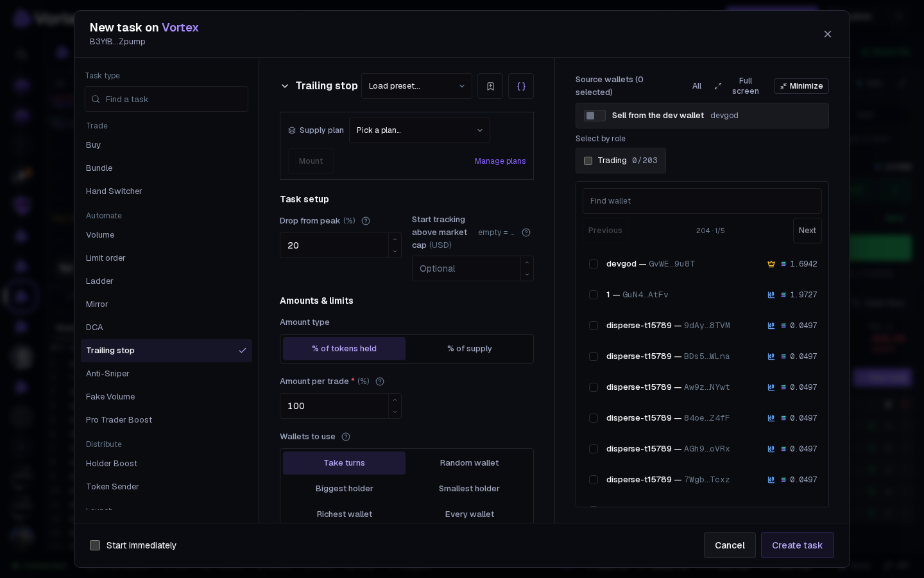Click the expand arrows icon beside Full screen
Viewport: 924px width, 578px height.
pyautogui.click(x=718, y=86)
